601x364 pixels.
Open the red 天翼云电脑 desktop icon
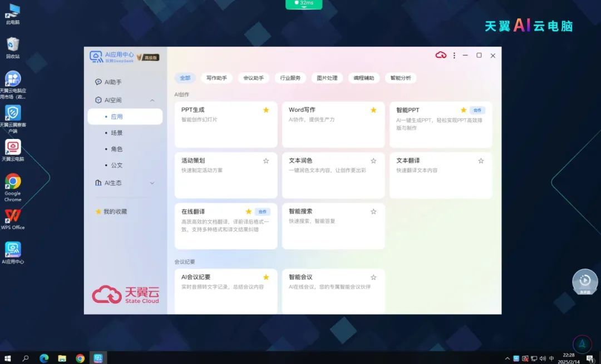click(13, 150)
